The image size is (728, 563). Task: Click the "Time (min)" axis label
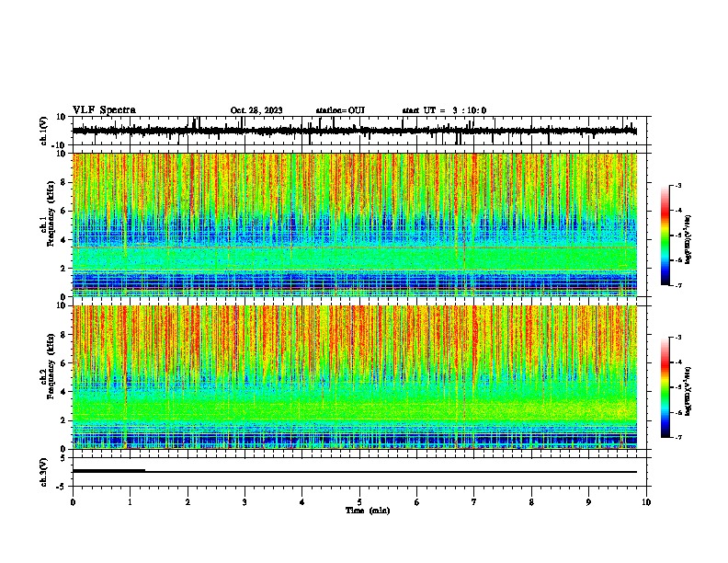coord(368,511)
